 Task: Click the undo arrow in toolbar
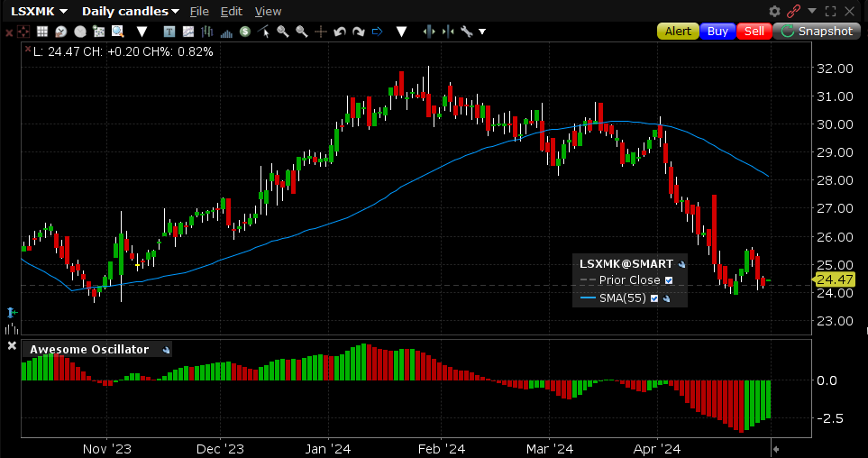pyautogui.click(x=340, y=32)
